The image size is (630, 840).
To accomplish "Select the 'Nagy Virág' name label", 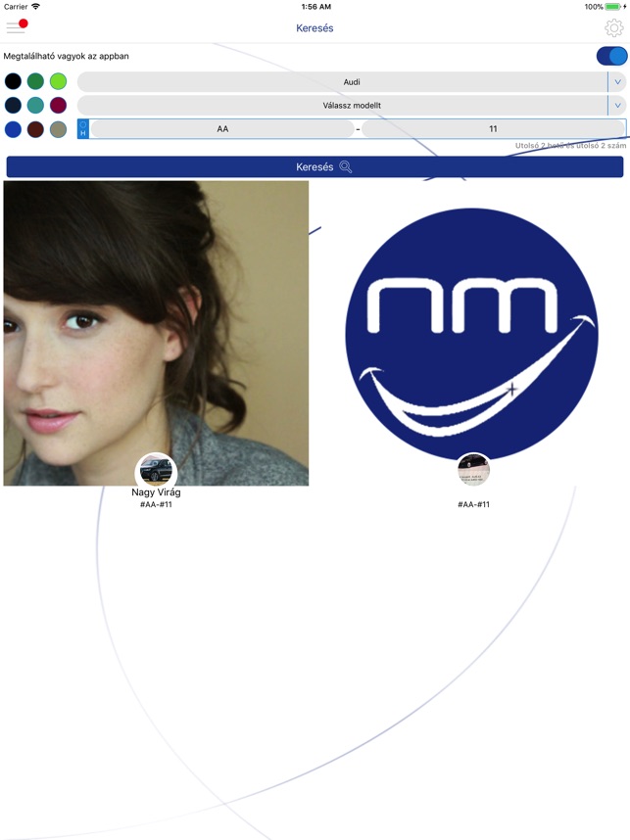I will 156,492.
